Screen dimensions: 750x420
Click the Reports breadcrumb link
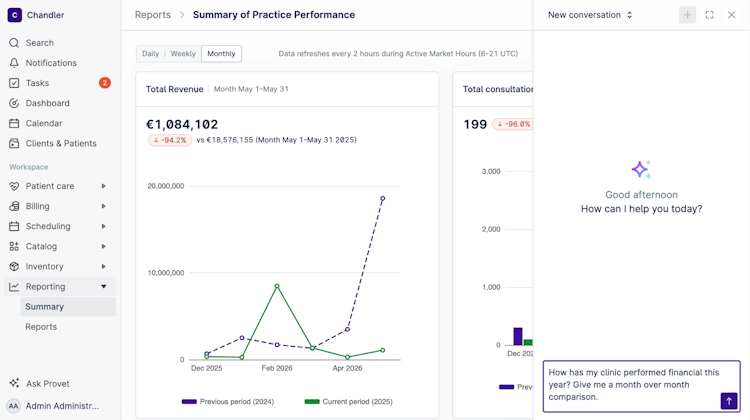[x=153, y=15]
